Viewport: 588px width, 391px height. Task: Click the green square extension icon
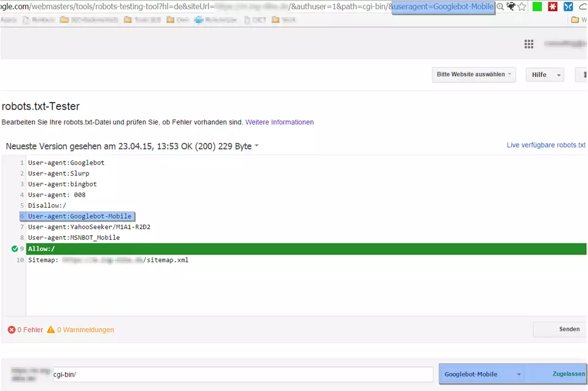(537, 7)
